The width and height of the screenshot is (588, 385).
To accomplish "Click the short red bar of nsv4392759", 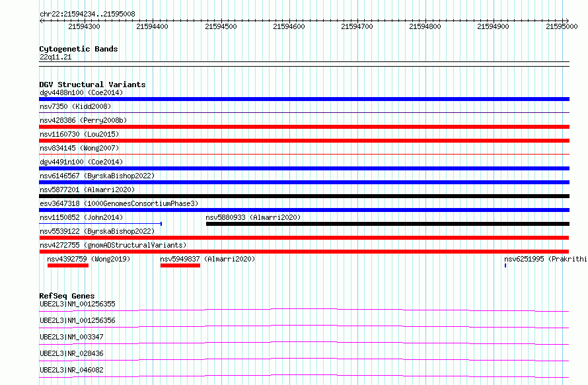I will tap(68, 265).
